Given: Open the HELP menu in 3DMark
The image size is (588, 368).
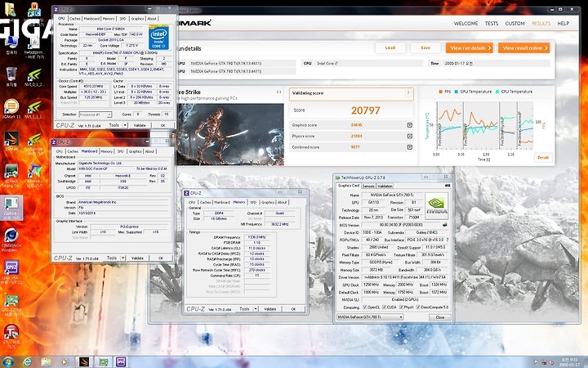Looking at the screenshot, I should [x=563, y=23].
